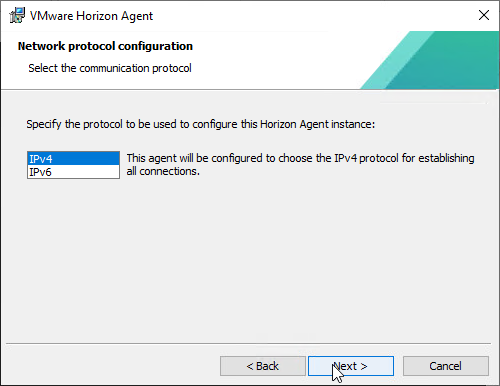Click the word IPv4 in the description text
The height and width of the screenshot is (386, 500).
345,158
